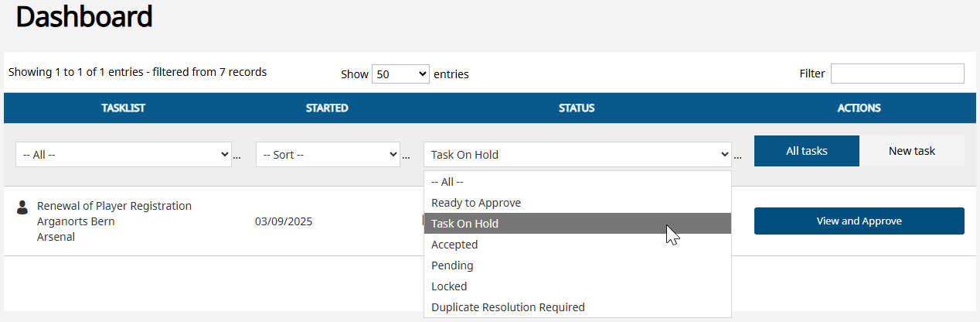Select '-- All --' in the status list
This screenshot has width=980, height=322.
577,182
